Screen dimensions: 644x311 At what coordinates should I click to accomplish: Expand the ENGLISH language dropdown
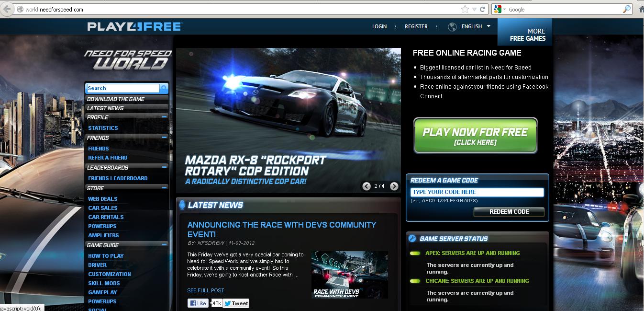pos(476,26)
